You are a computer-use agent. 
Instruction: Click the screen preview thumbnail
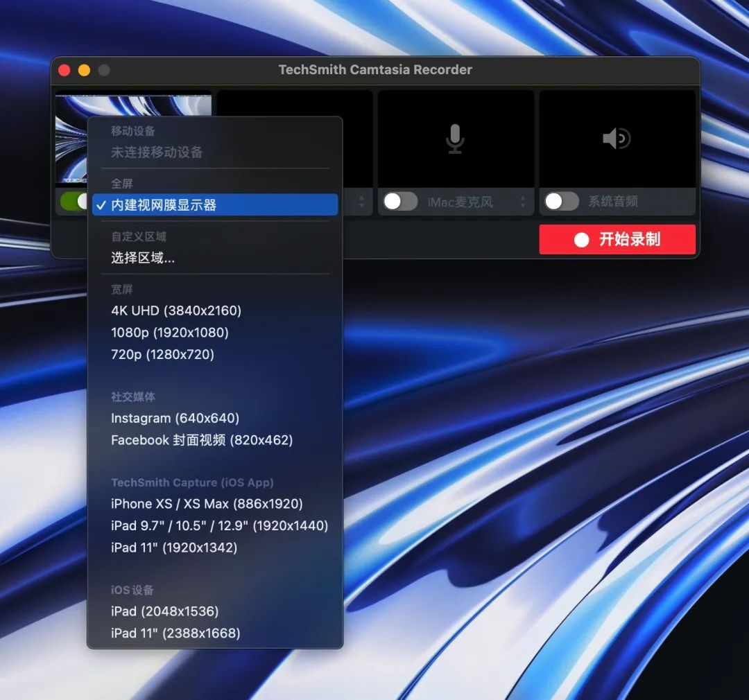point(133,105)
